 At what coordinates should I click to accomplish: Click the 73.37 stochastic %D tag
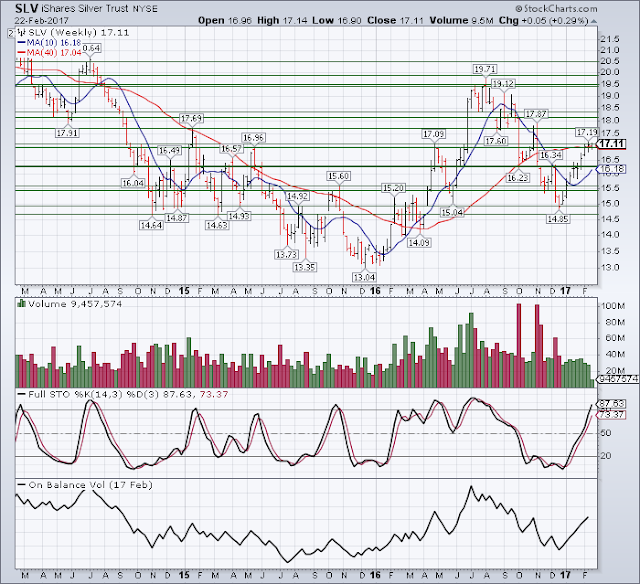coord(612,415)
